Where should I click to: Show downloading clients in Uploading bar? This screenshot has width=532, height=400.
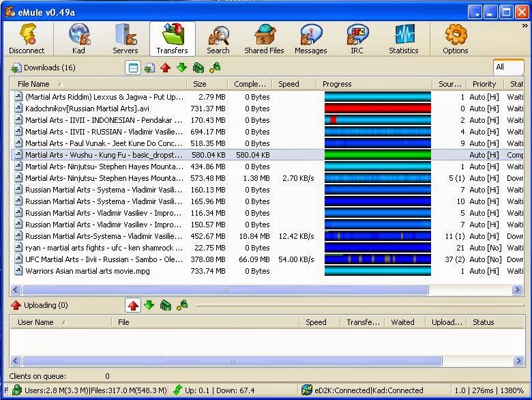pos(149,305)
